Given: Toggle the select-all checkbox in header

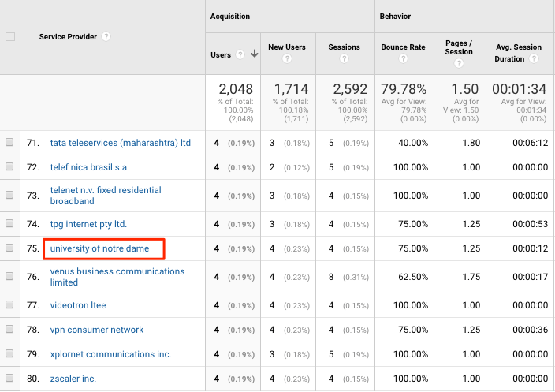Looking at the screenshot, I should tap(10, 36).
